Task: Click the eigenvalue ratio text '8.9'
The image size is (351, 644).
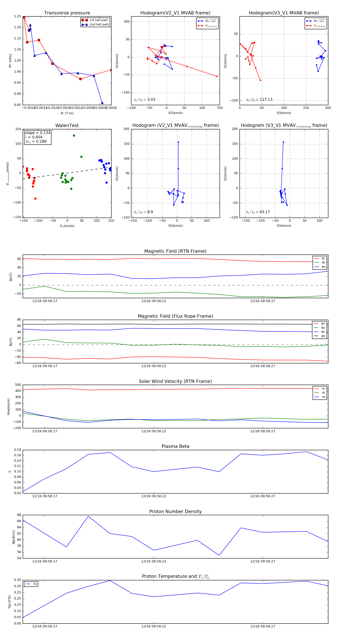Action: coord(150,212)
